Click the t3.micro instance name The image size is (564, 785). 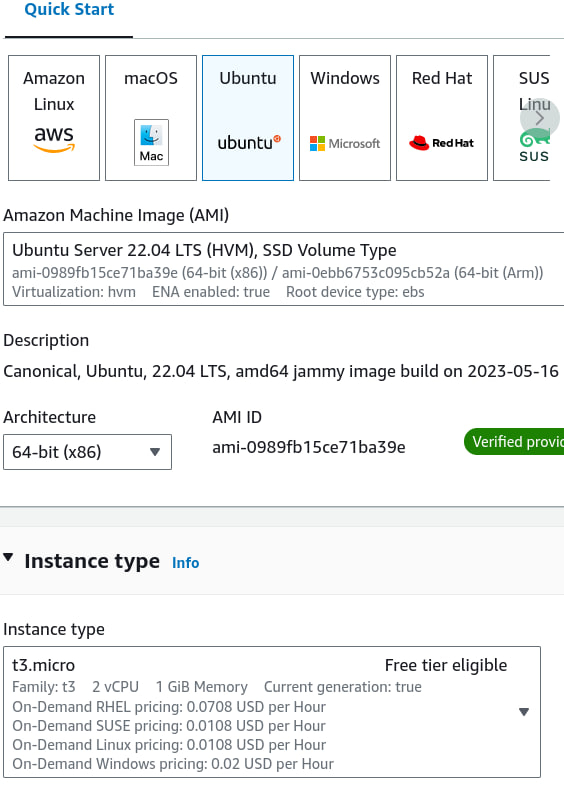[44, 665]
